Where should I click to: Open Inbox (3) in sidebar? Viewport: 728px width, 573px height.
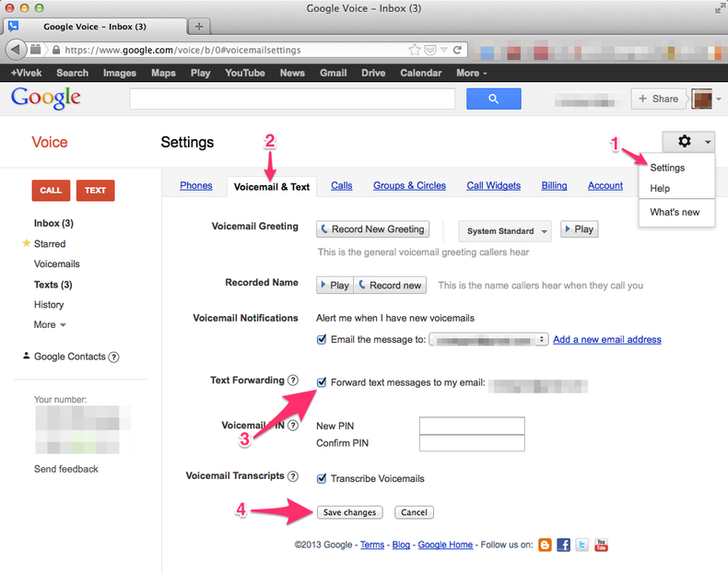[53, 223]
